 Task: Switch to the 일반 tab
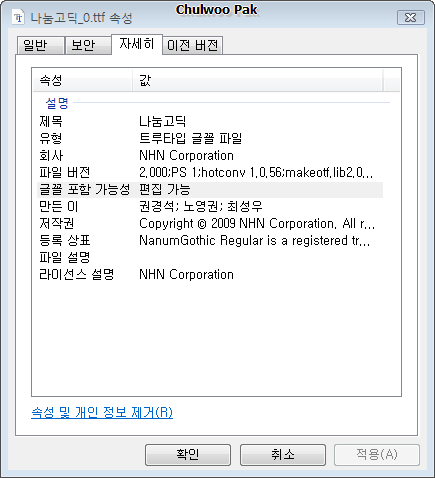[x=40, y=45]
